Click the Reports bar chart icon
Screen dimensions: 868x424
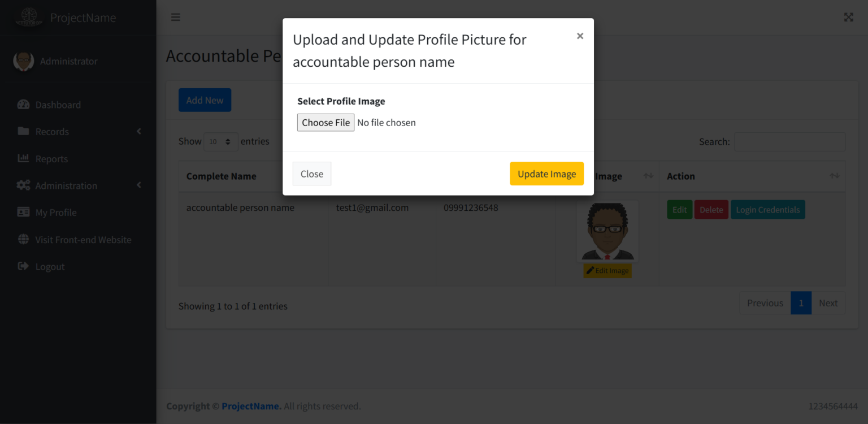[x=23, y=158]
